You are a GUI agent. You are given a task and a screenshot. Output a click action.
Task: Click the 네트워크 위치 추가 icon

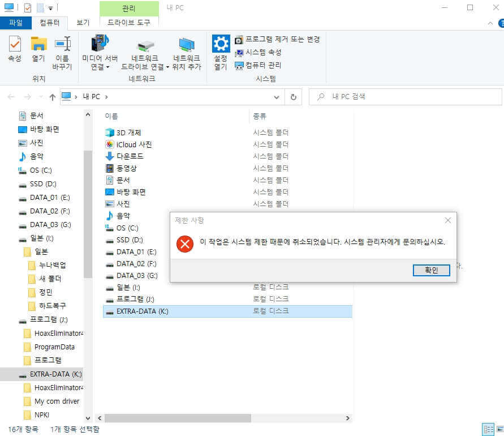tap(187, 44)
